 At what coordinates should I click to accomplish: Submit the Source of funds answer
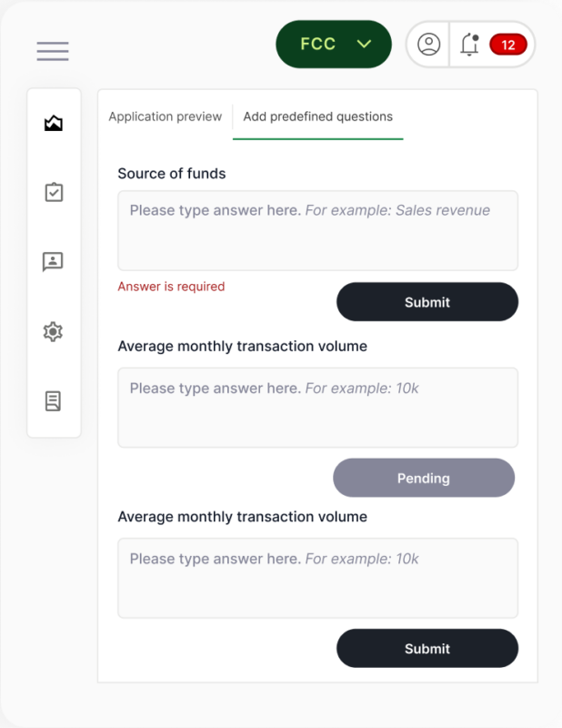427,302
